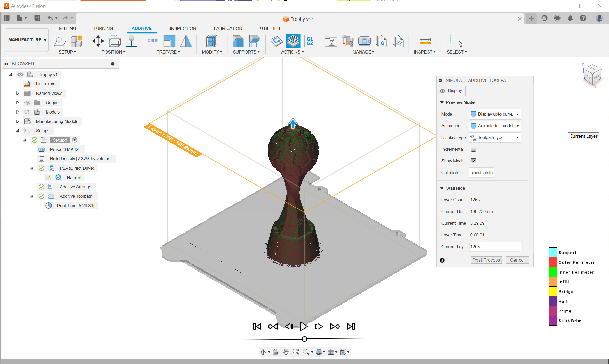
Task: Click the simulation timeline slider handle
Action: pyautogui.click(x=304, y=339)
